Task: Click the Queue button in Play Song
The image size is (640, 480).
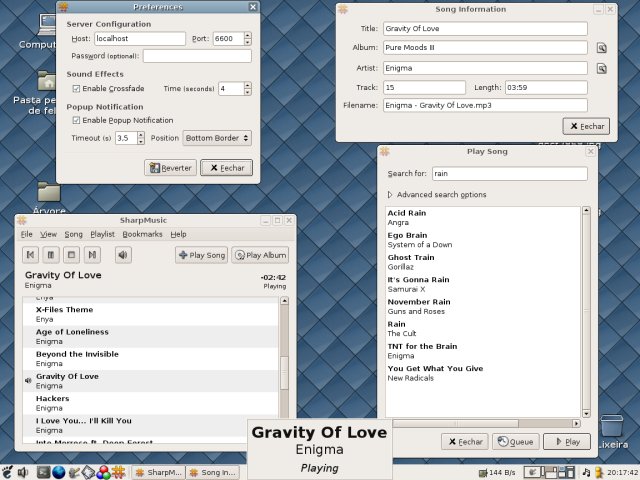Action: click(516, 440)
